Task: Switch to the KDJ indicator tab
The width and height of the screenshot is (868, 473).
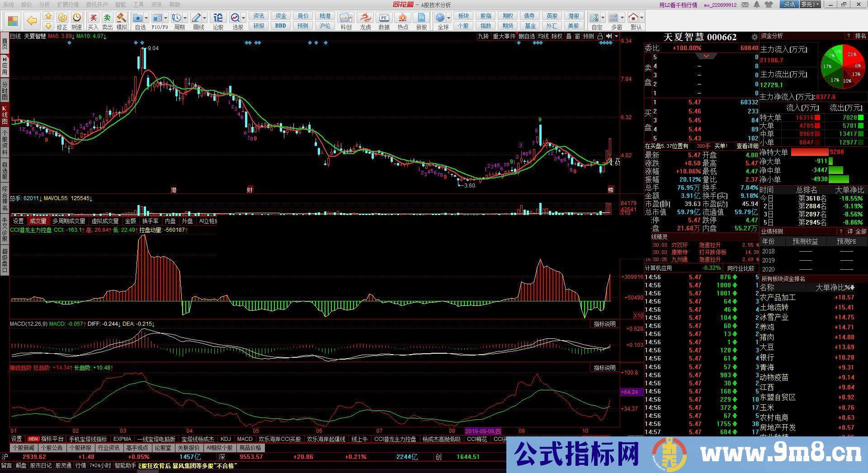Action: pos(226,439)
